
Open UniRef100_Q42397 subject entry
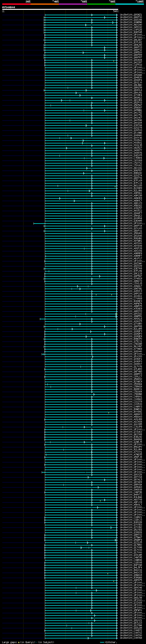click(131, 63)
